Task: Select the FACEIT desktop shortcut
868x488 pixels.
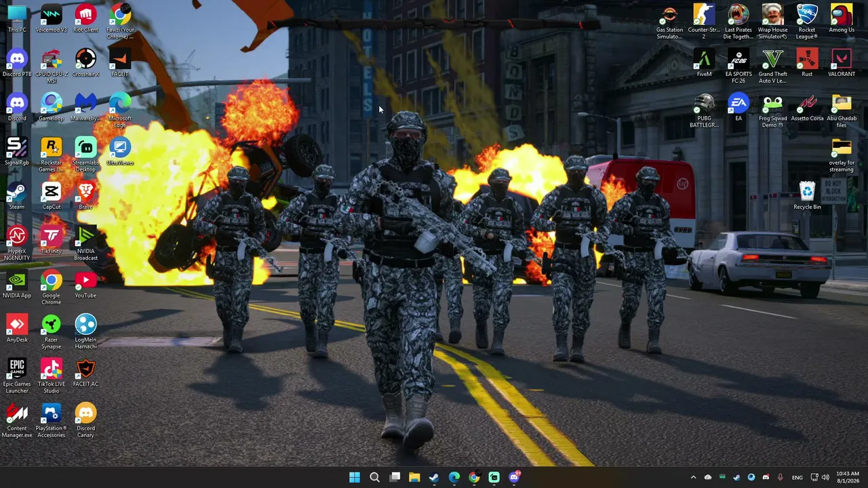Action: point(120,62)
